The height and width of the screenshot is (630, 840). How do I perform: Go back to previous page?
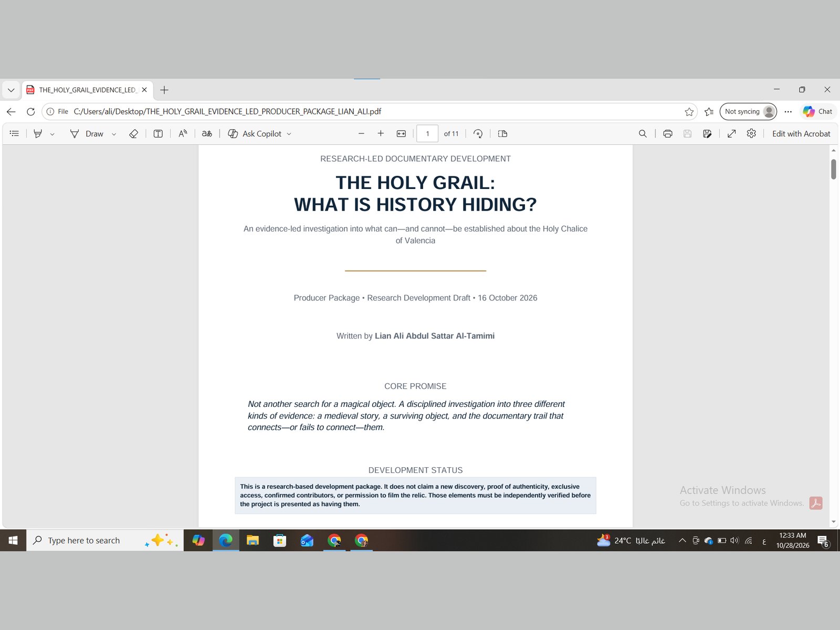pos(11,111)
